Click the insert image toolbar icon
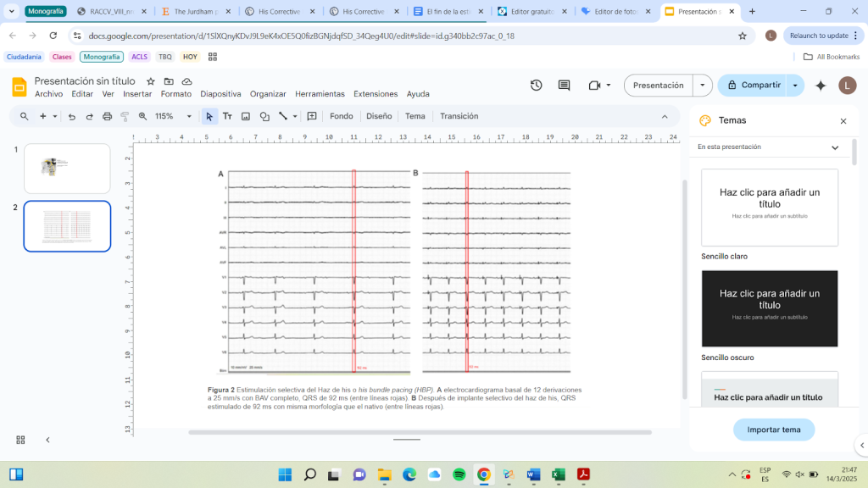 point(246,116)
